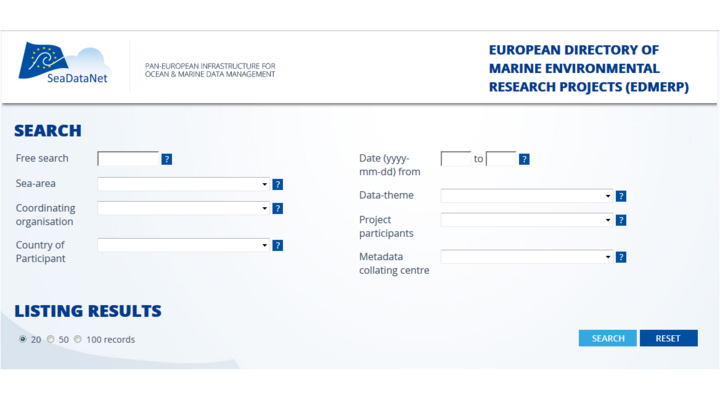Open the Metadata collating centre dropdown
The width and height of the screenshot is (720, 405).
coord(527,257)
